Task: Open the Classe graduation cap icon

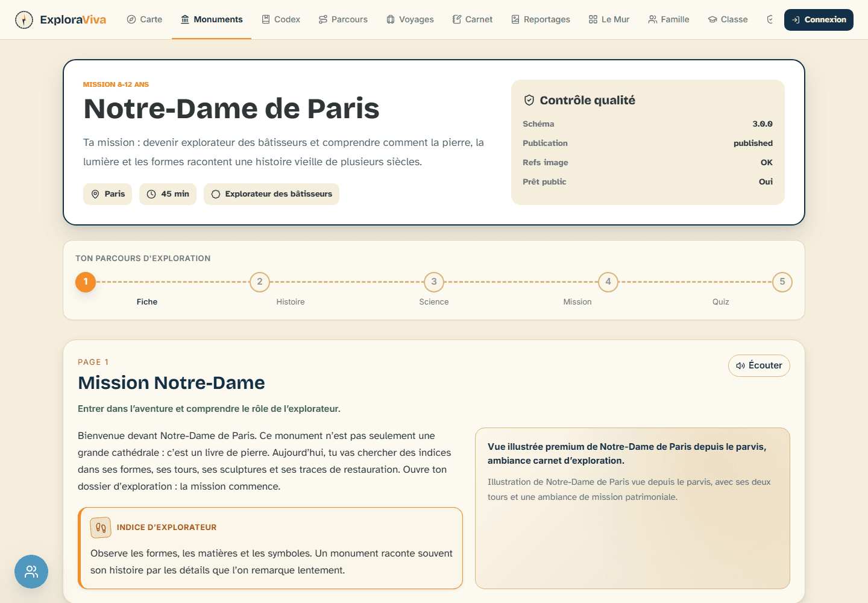Action: tap(712, 19)
